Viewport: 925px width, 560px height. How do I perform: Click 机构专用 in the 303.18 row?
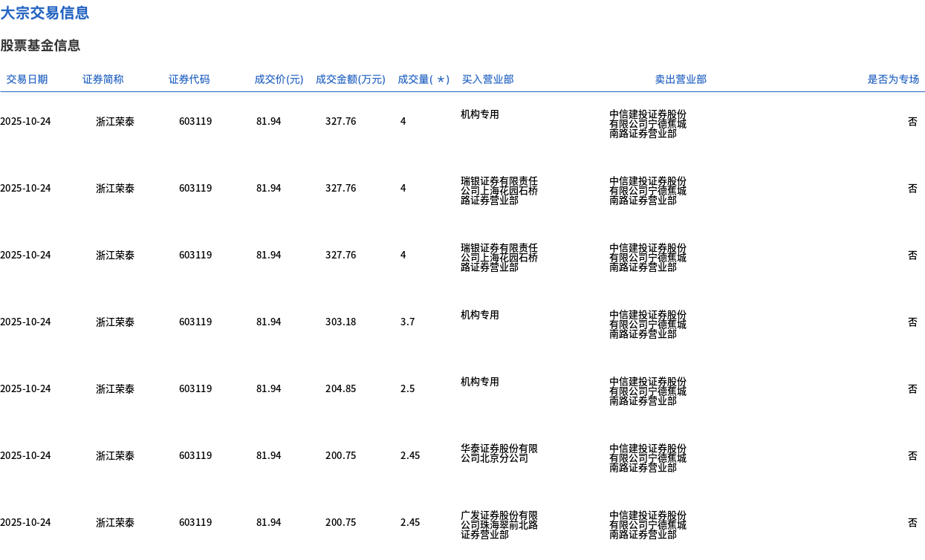480,315
